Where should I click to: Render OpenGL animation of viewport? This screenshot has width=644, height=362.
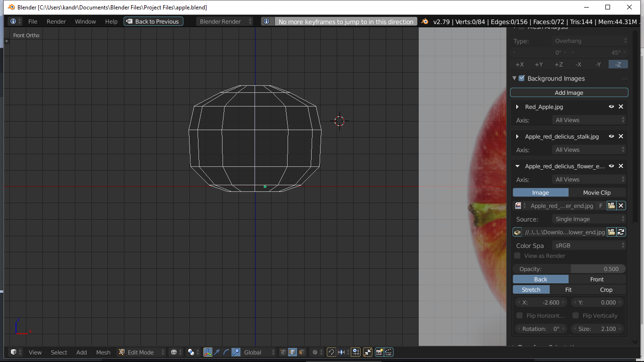pyautogui.click(x=388, y=352)
